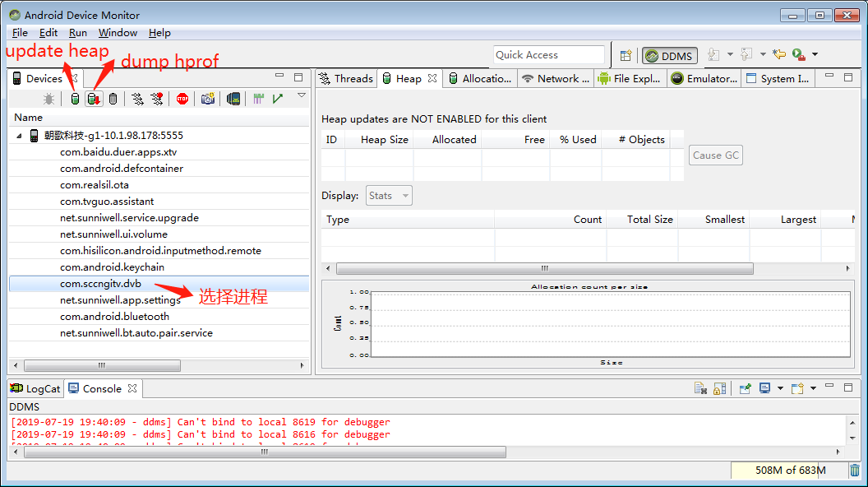
Task: Click the Dump HPROF file icon
Action: (x=94, y=100)
